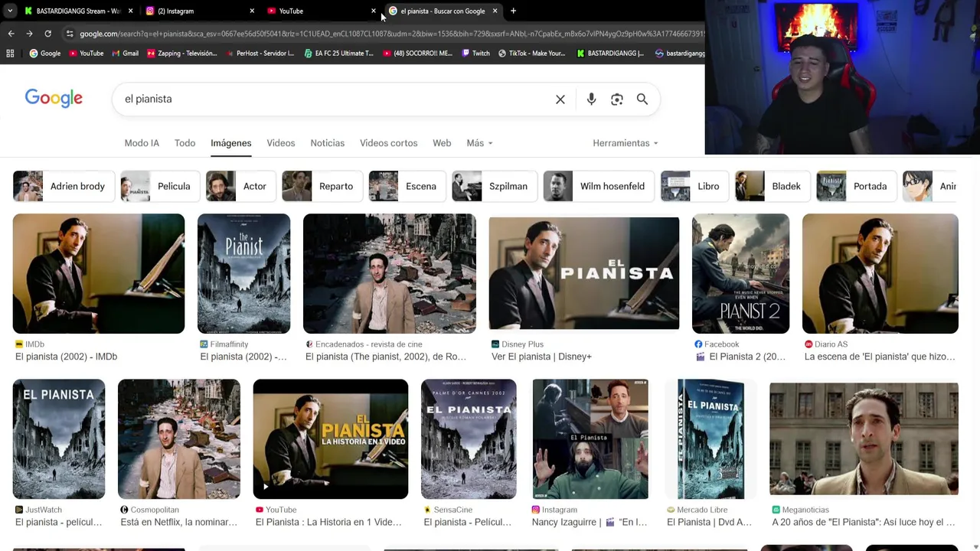Close the Instagram tab
The height and width of the screenshot is (551, 980).
pos(252,11)
